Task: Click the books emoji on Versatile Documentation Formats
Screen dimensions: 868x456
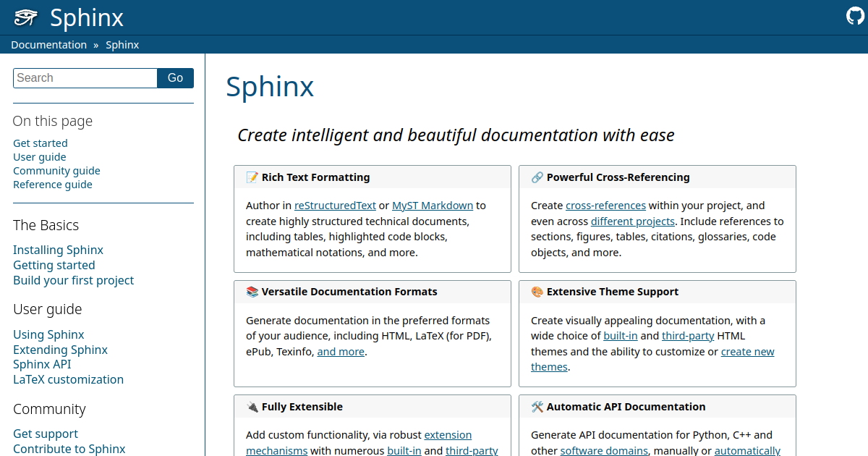Action: tap(252, 292)
